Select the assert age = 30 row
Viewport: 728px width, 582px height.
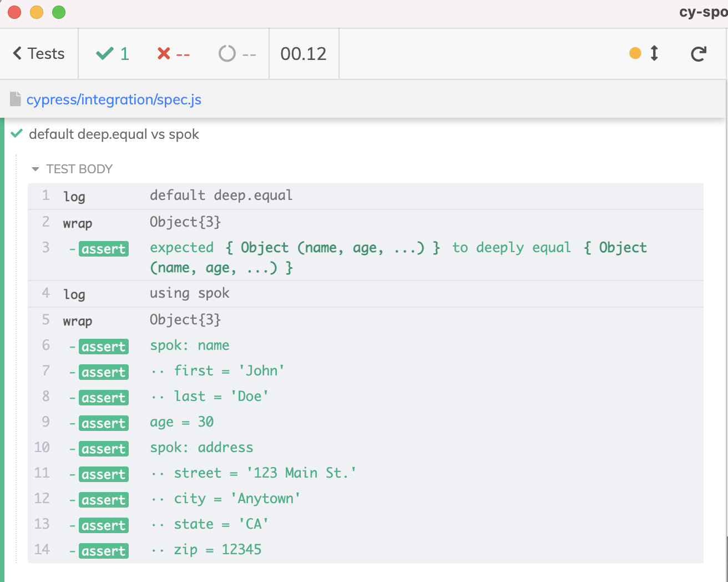click(366, 423)
